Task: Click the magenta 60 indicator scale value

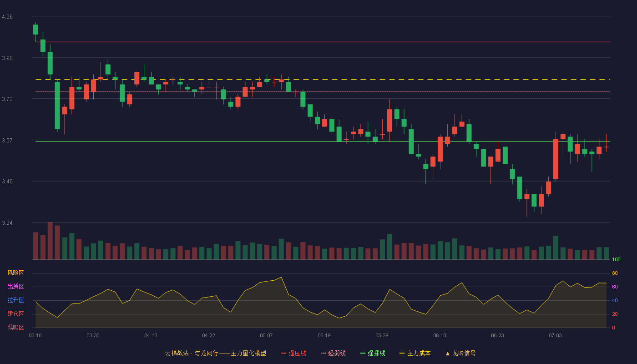Action: tap(615, 287)
